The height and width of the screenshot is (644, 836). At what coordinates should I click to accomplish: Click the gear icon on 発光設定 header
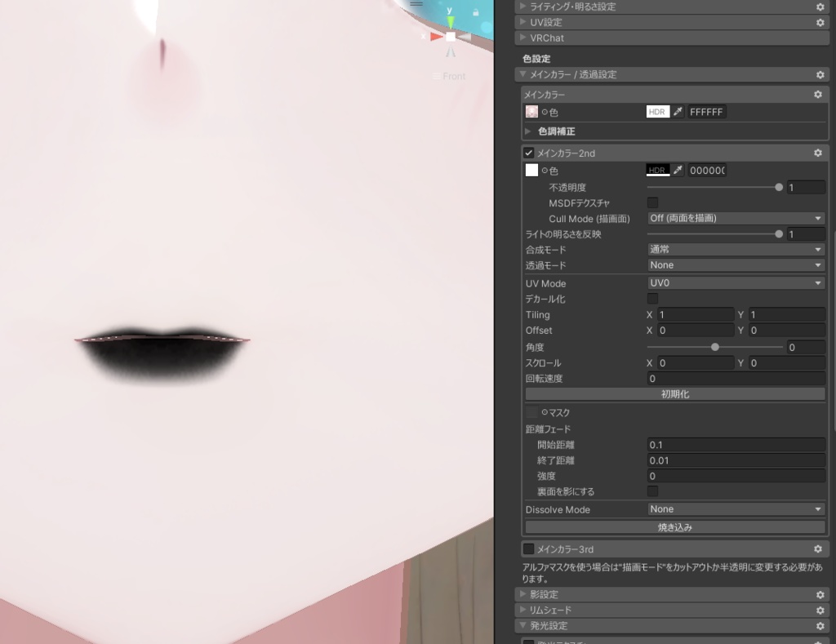click(820, 625)
